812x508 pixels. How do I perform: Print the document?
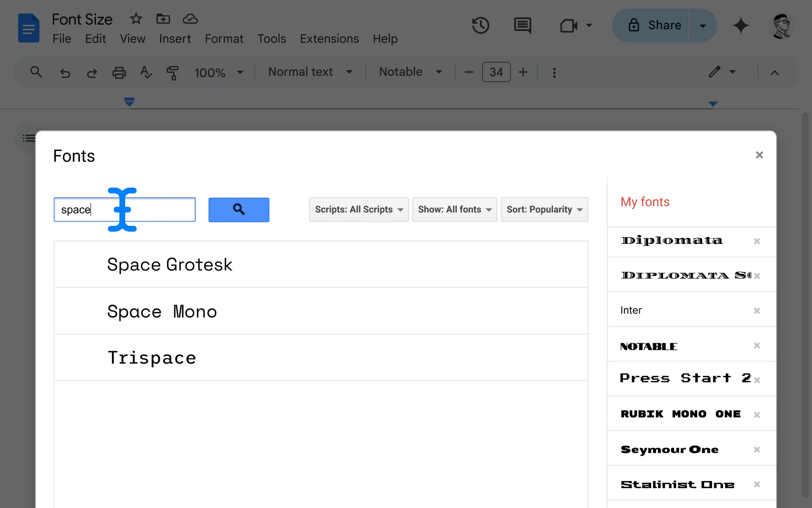[x=119, y=72]
